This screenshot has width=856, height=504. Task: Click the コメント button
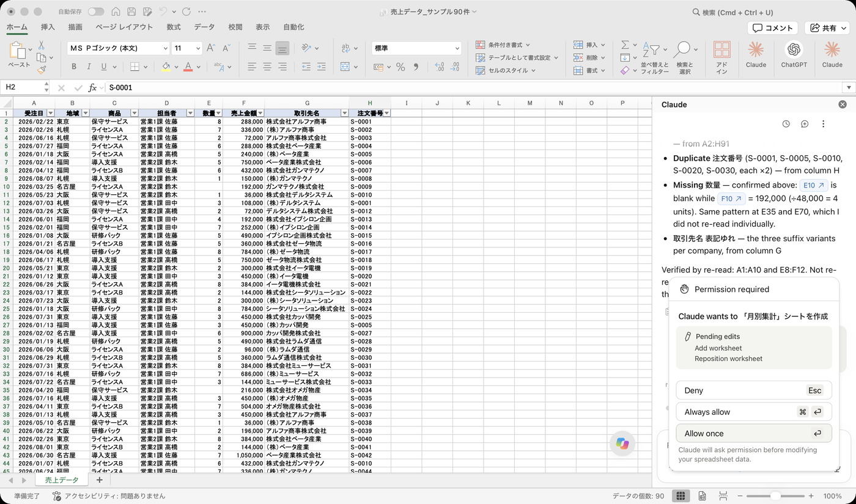[773, 28]
